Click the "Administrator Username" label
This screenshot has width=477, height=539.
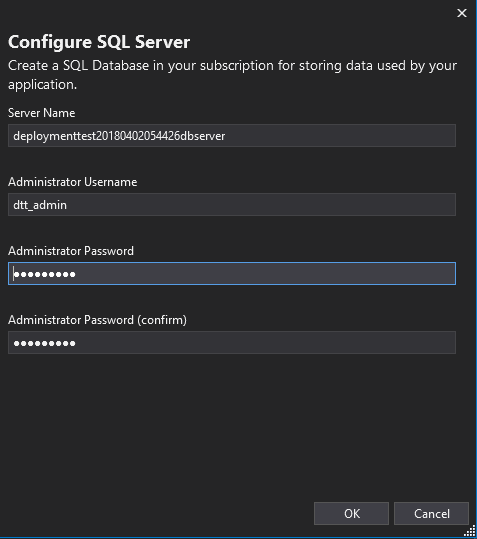(73, 182)
